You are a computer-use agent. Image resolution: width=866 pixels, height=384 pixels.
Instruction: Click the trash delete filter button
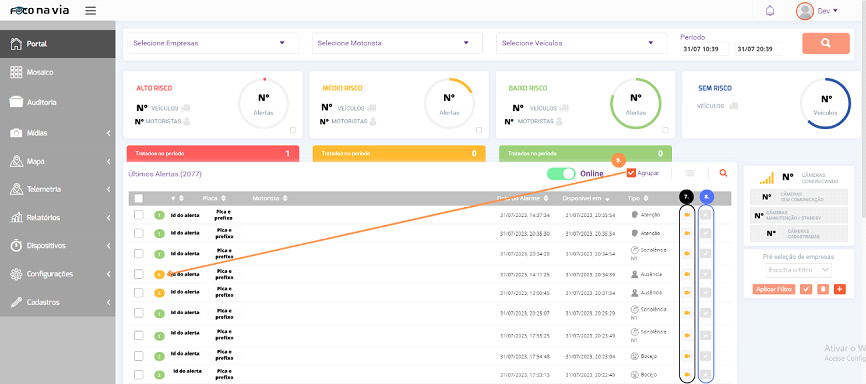[x=823, y=289]
